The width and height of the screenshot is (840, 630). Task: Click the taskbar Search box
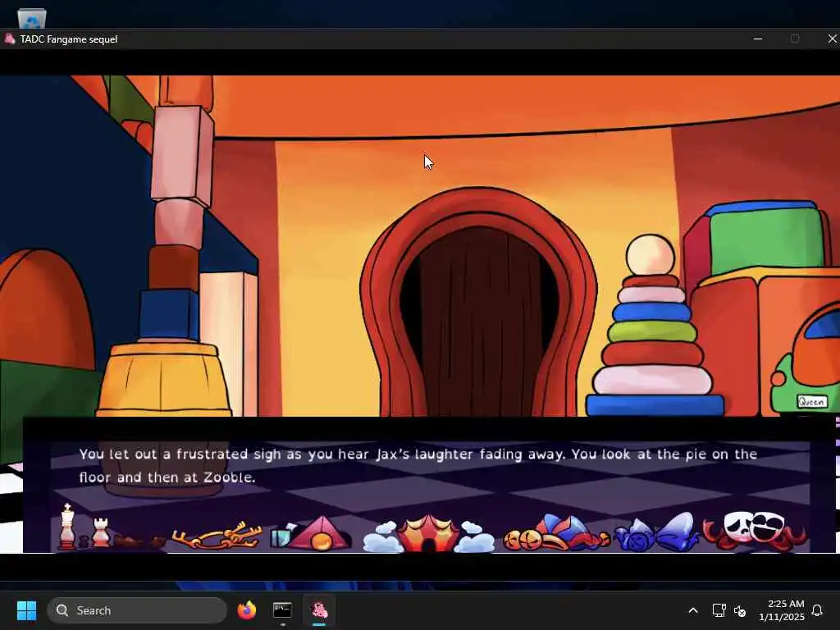click(137, 610)
